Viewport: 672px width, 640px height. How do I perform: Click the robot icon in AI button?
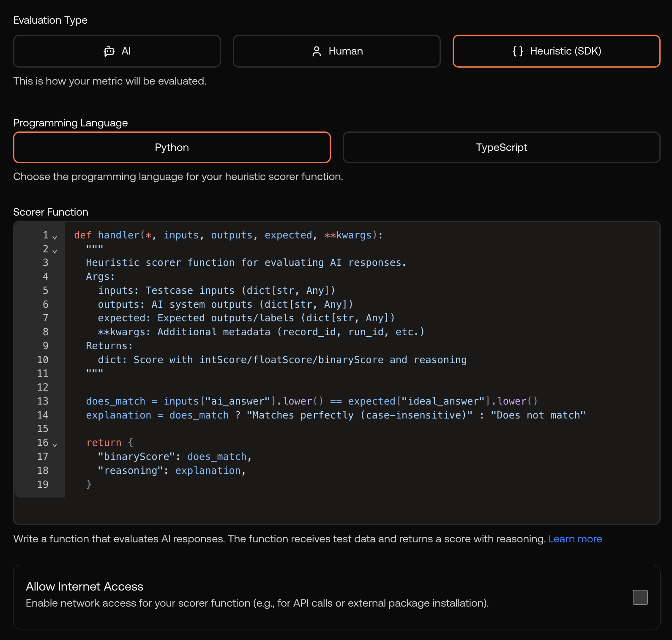point(109,51)
